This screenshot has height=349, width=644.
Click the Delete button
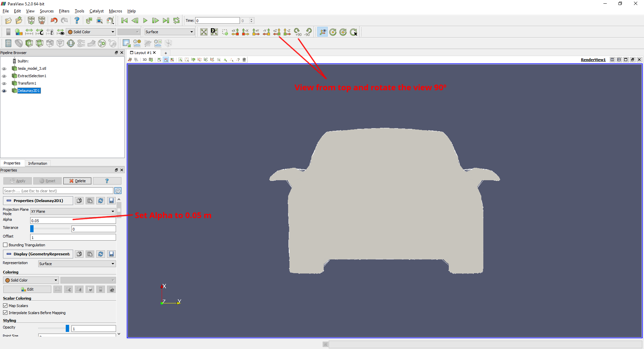pos(77,181)
